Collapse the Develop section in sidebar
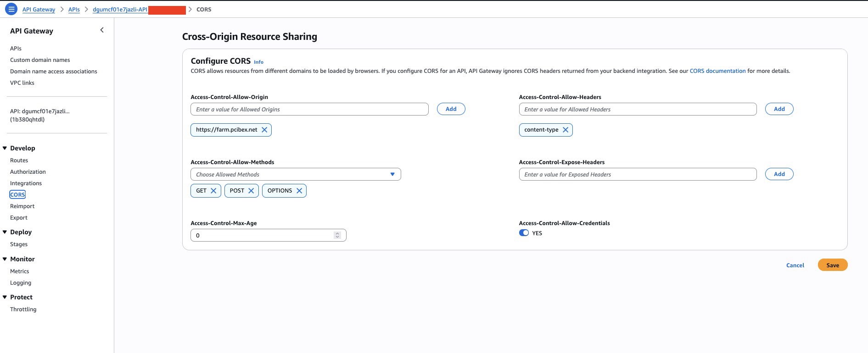Screen dimensions: 868x353 5,148
